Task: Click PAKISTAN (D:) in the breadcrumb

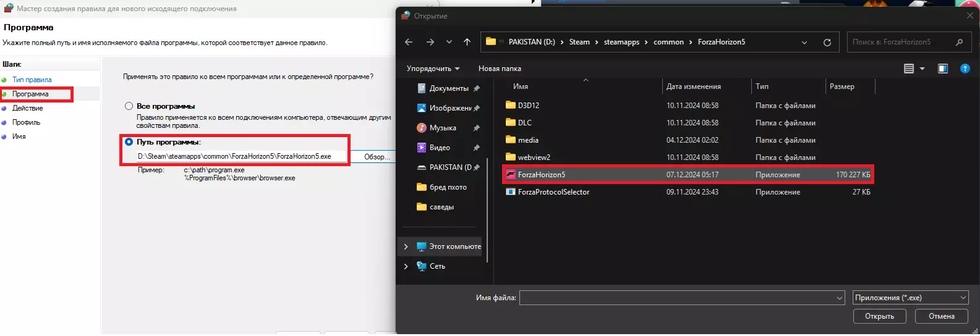Action: click(x=531, y=42)
